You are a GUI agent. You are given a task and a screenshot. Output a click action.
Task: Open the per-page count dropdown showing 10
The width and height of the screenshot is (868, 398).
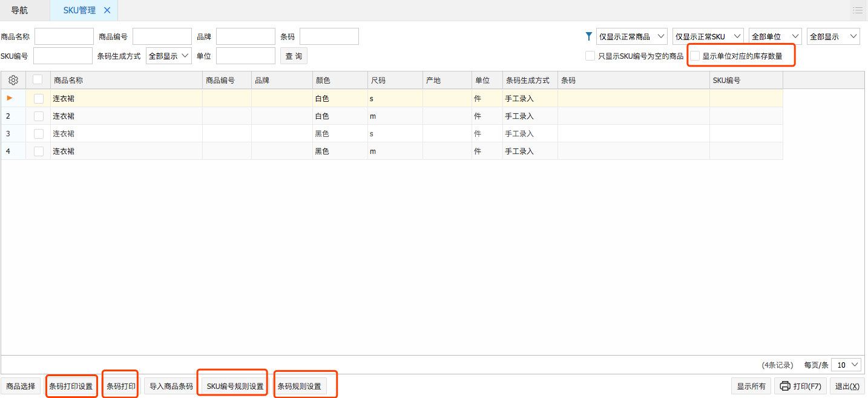point(846,364)
